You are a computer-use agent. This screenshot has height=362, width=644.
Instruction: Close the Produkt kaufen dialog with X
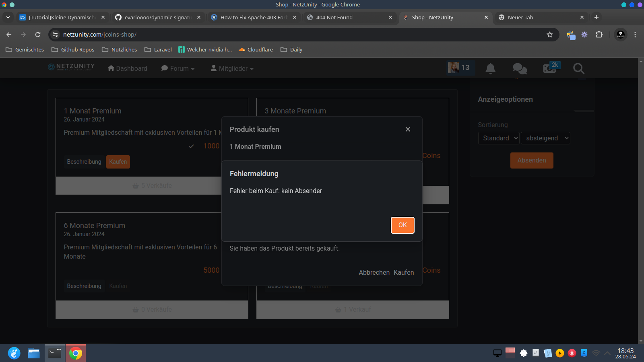408,129
